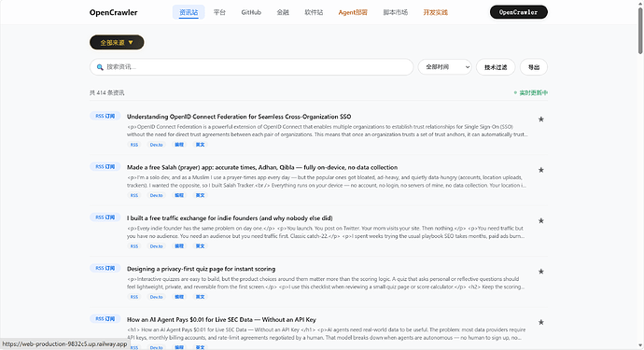The width and height of the screenshot is (644, 350).
Task: Star the privacy-first quiz page article
Action: tap(541, 272)
